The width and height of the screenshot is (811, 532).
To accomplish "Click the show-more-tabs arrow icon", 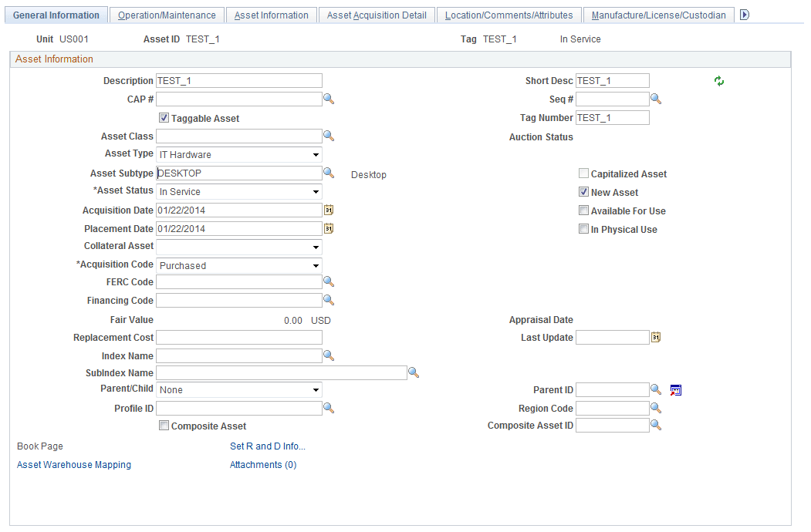I will 743,14.
